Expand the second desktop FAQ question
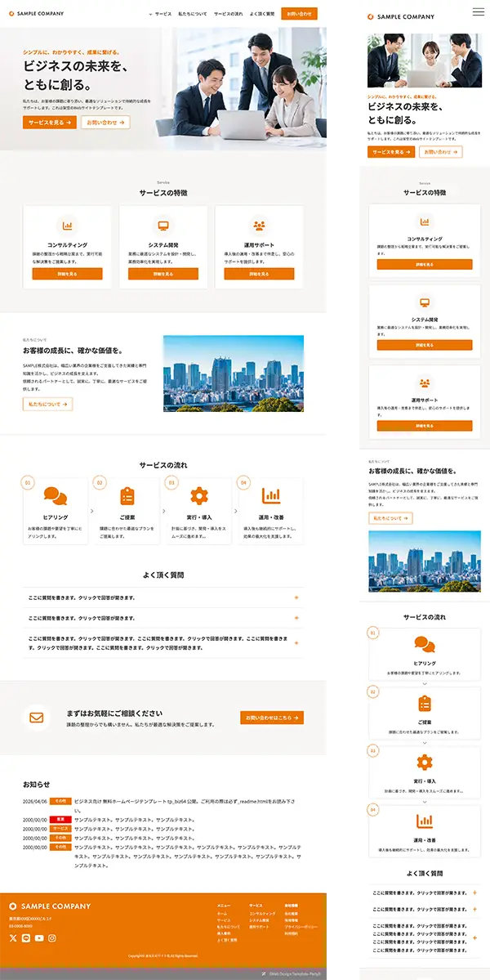 163,618
